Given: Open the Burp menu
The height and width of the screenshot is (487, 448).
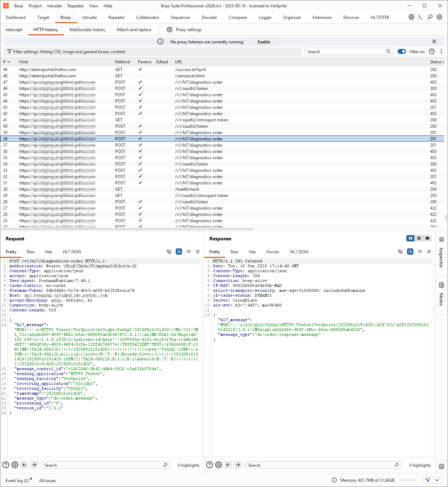Looking at the screenshot, I should click(19, 6).
